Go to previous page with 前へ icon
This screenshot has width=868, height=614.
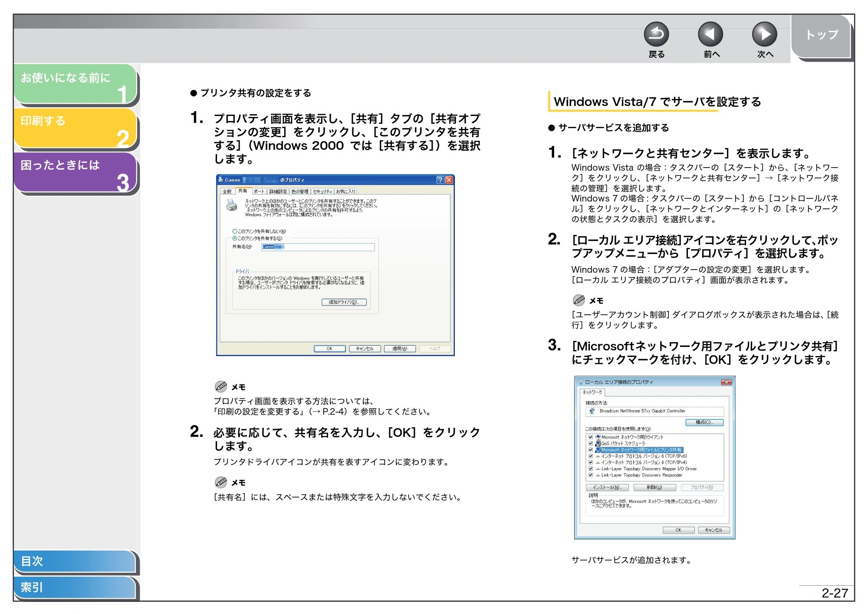pyautogui.click(x=710, y=34)
